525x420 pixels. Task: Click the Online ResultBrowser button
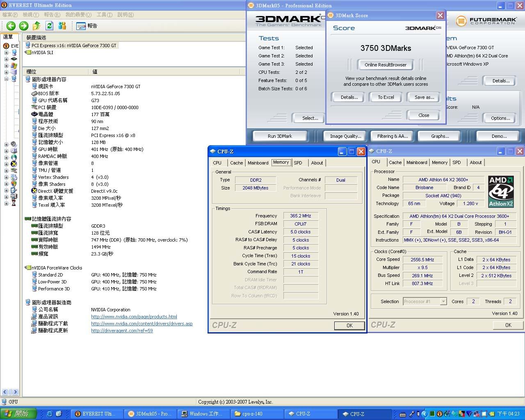click(x=386, y=65)
